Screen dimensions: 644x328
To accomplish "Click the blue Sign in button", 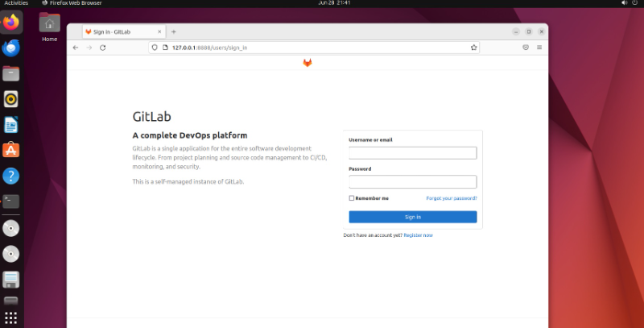I will point(413,217).
